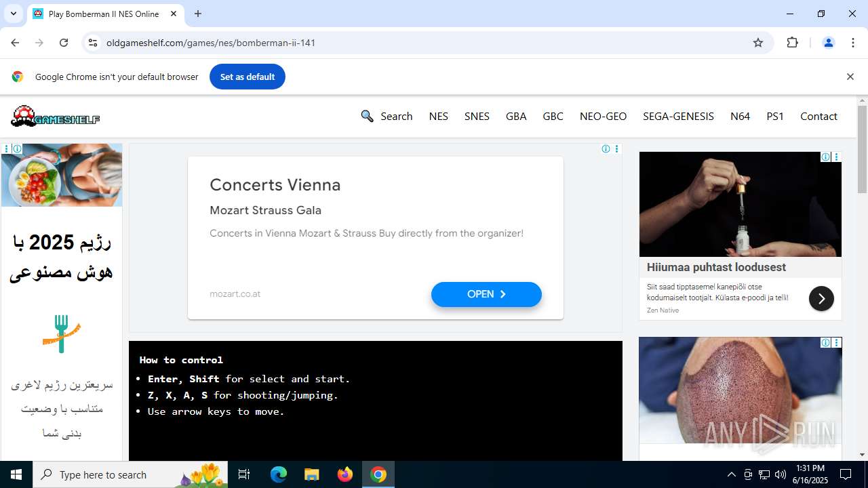Close the Bomberman II browser tab
The width and height of the screenshot is (868, 488).
point(174,14)
